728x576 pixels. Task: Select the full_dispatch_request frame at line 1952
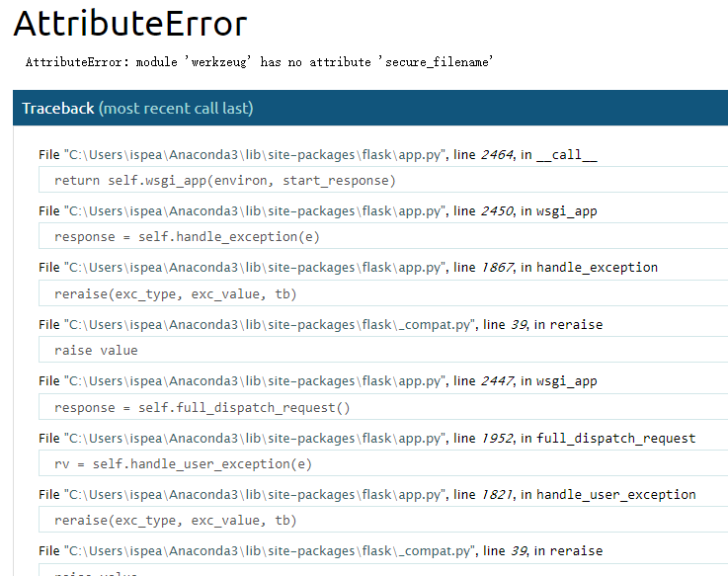point(366,438)
